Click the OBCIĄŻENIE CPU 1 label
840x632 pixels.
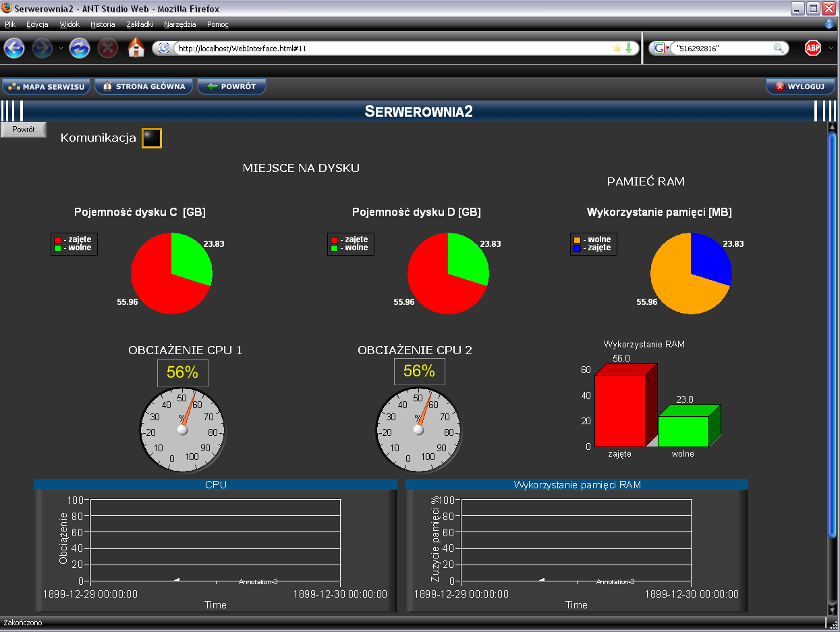tap(186, 350)
